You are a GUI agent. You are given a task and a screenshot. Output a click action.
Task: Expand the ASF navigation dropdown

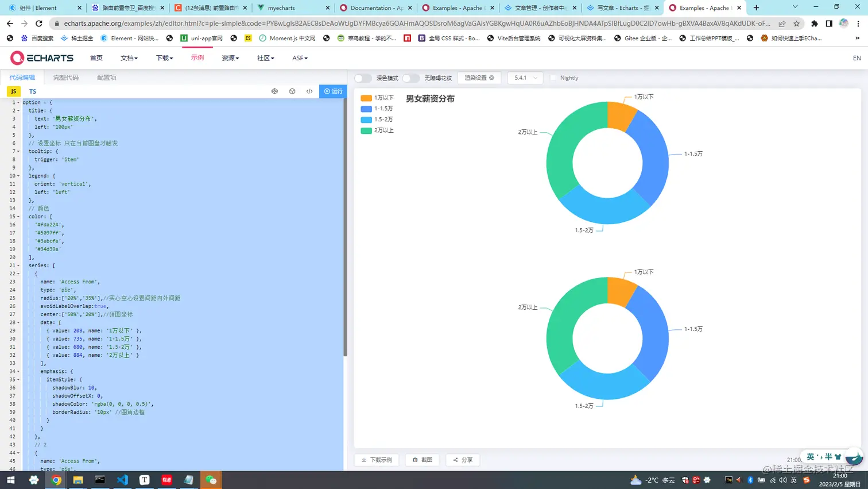(x=300, y=58)
